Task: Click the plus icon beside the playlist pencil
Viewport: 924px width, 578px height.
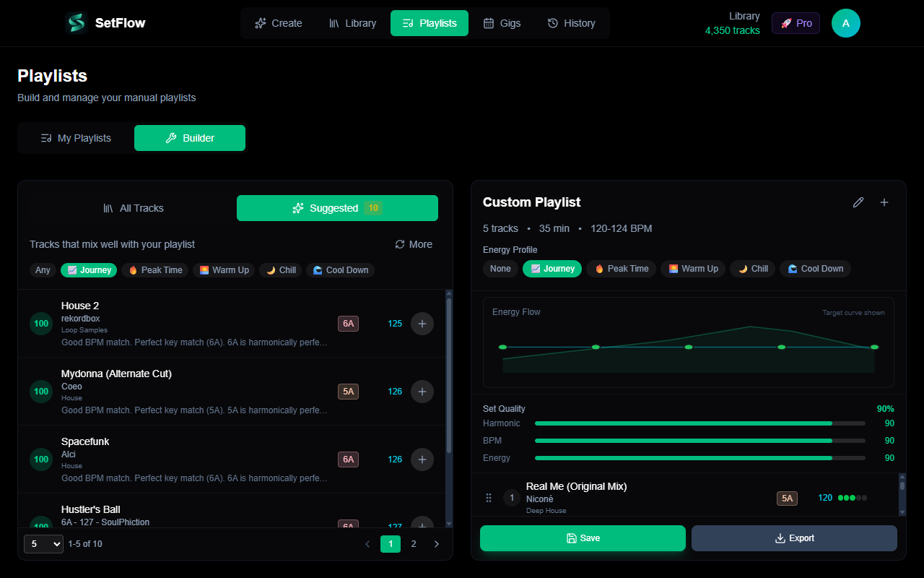Action: pos(884,202)
